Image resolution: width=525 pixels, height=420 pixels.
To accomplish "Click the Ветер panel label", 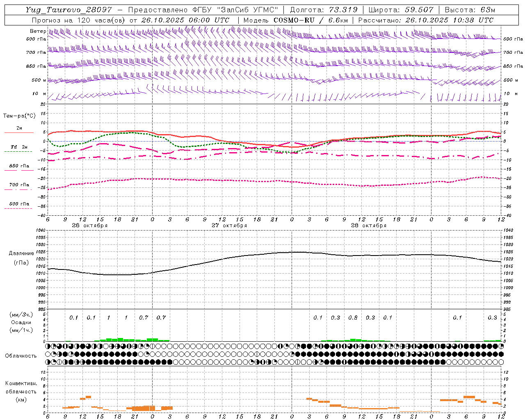I will 38,31.
